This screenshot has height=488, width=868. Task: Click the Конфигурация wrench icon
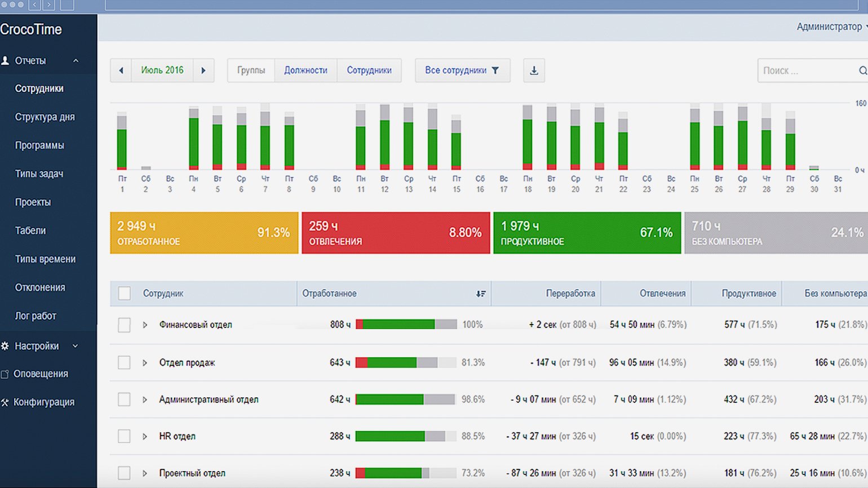click(5, 402)
